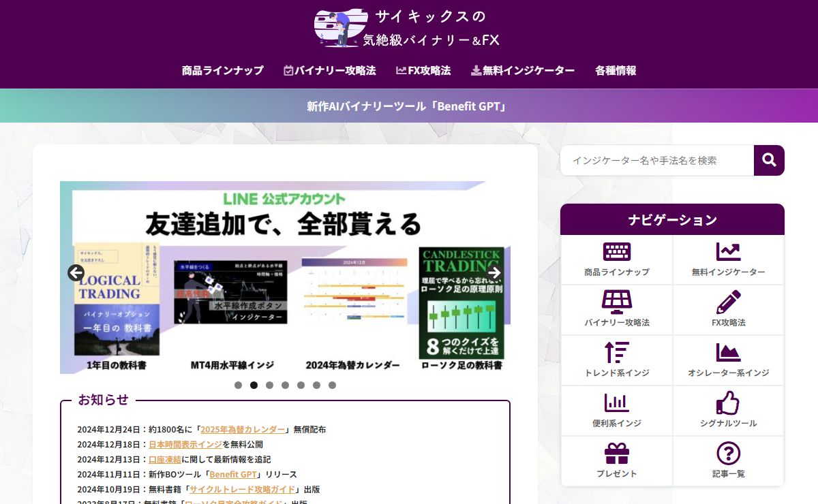
Task: Click the 2024年11月11日 news date
Action: (x=108, y=474)
